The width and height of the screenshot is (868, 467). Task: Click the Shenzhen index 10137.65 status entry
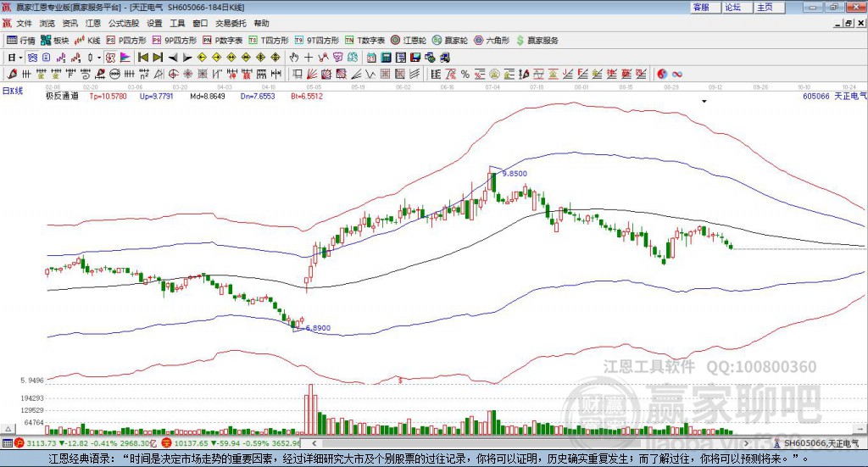(231, 443)
